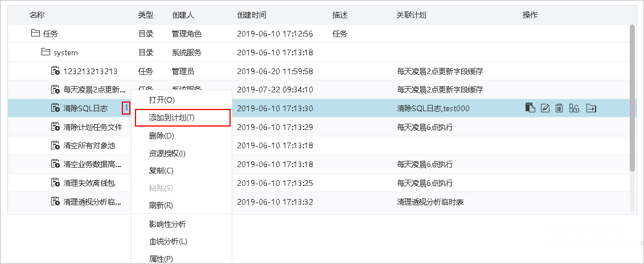644x264 pixels.
Task: Click the 类型 column header
Action: tap(145, 15)
